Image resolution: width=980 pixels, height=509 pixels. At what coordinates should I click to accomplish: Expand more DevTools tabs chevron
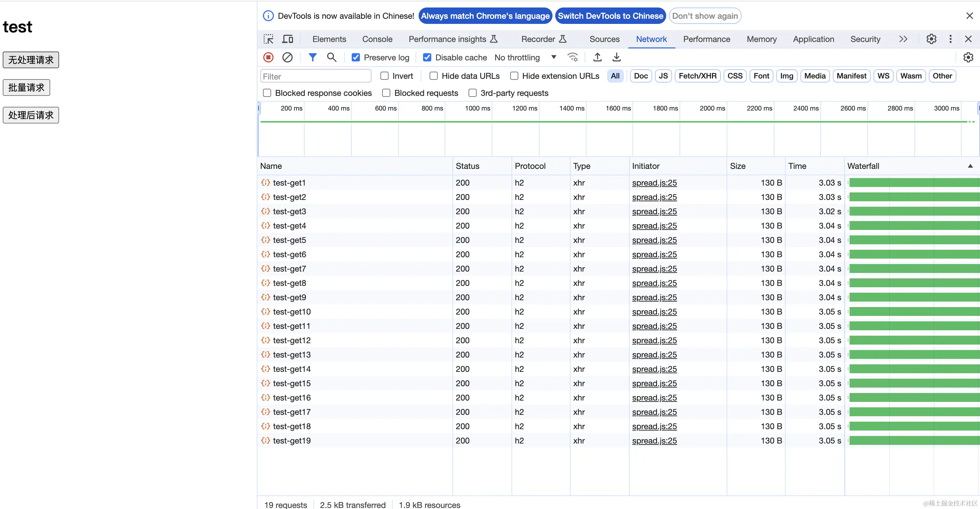pos(903,39)
